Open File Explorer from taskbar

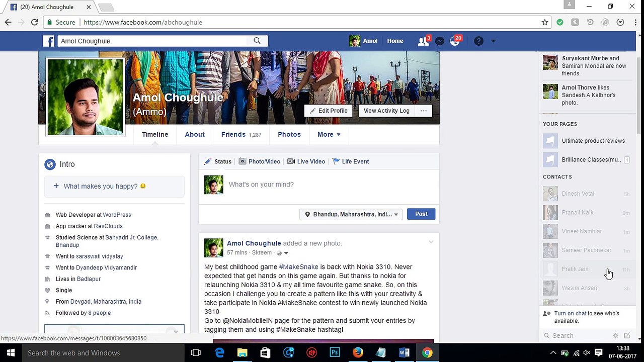243,353
